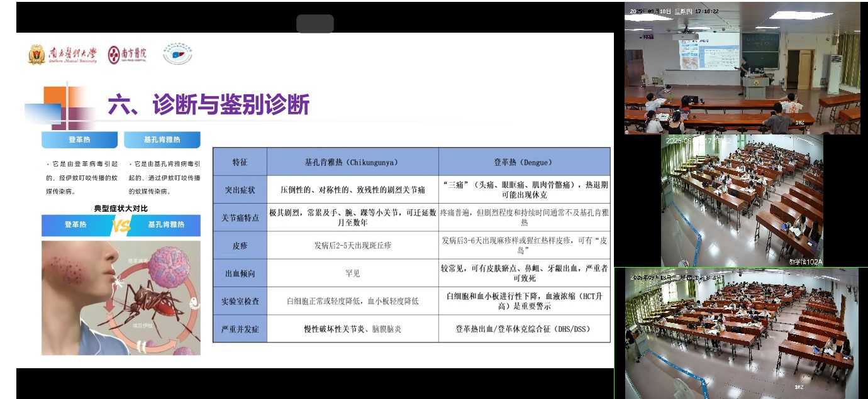Open the middle camera feed labeled 教学楼102A

point(742,201)
